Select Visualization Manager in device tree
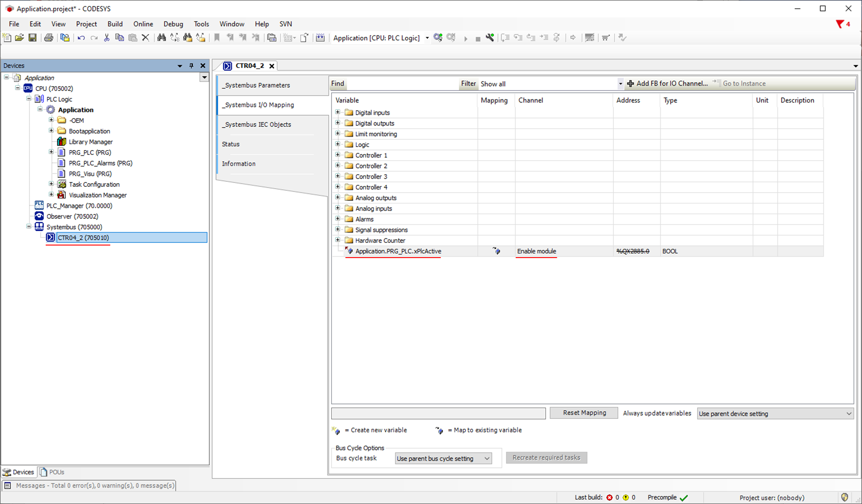Viewport: 862px width, 504px height. pos(98,195)
